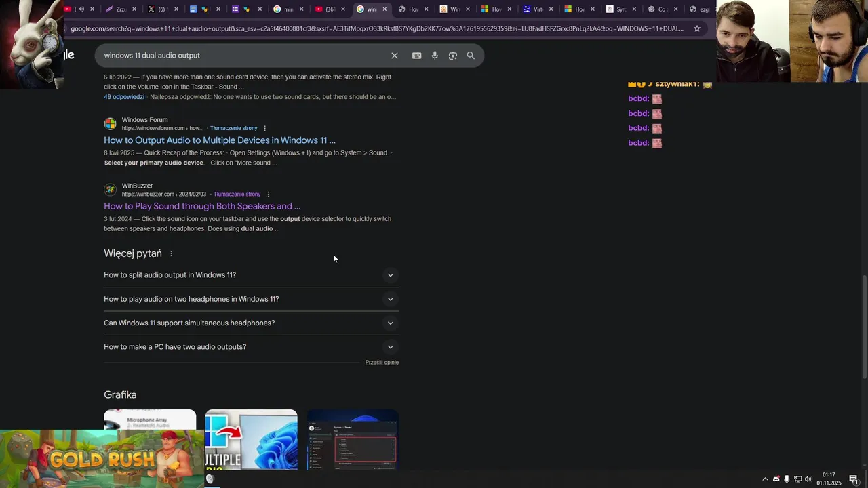
Task: Click the Gold Rush banner
Action: (x=102, y=459)
